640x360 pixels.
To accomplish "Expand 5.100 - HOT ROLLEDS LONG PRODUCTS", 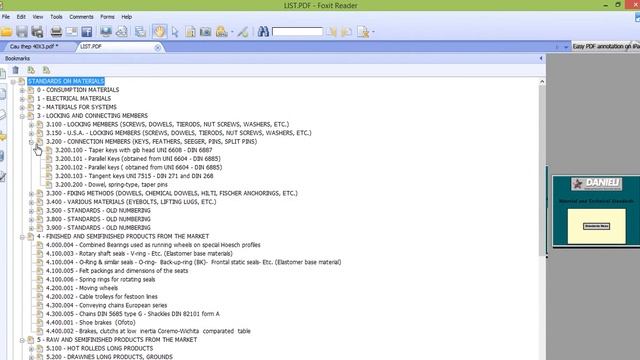I will pos(31,349).
